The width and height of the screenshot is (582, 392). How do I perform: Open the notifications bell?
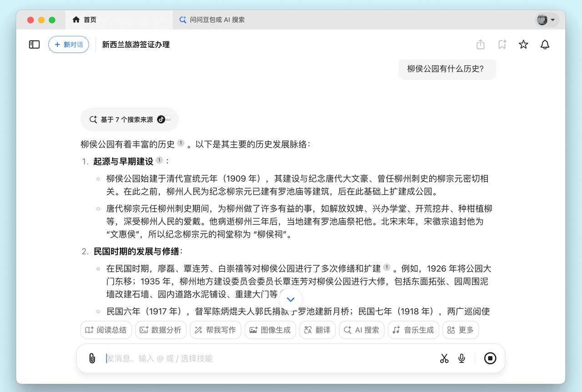pyautogui.click(x=545, y=45)
